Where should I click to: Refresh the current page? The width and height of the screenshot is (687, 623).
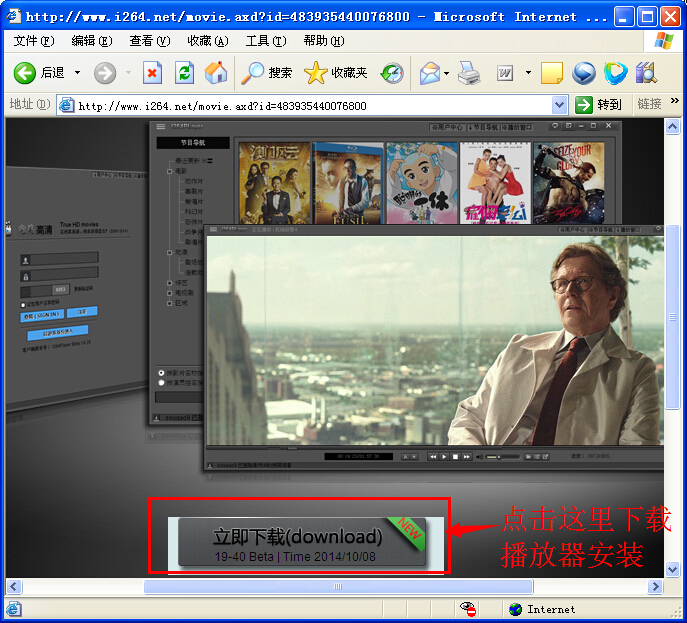[184, 72]
